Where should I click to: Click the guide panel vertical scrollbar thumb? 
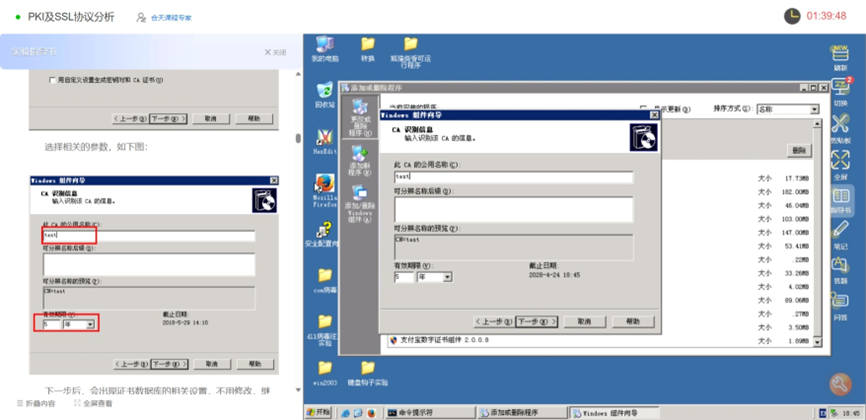point(298,138)
